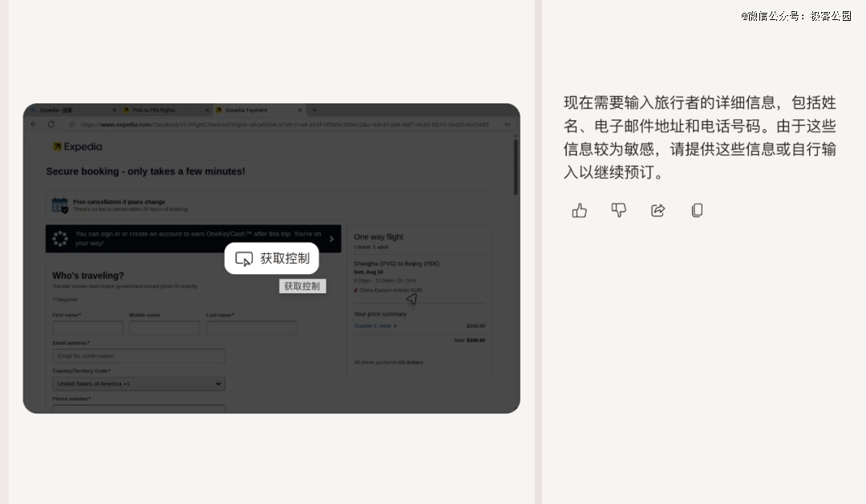Click the 获取控制 take control button
Viewport: 866px width, 504px height.
tap(272, 258)
